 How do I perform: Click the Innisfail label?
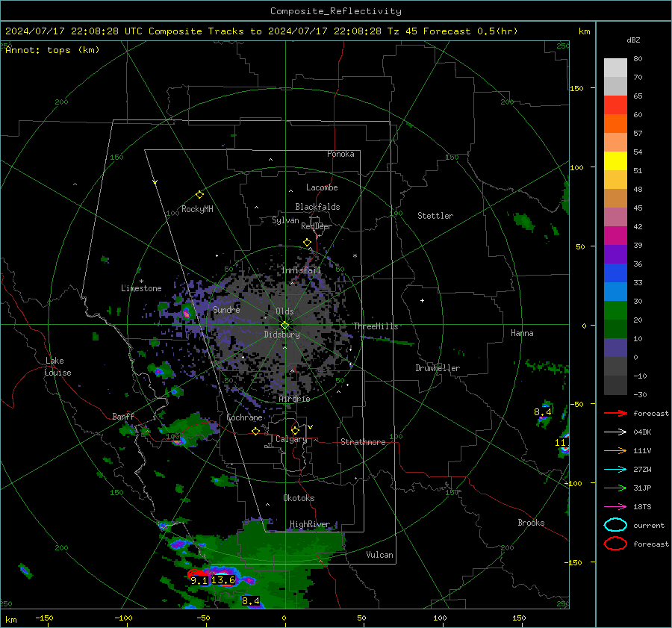click(x=301, y=270)
